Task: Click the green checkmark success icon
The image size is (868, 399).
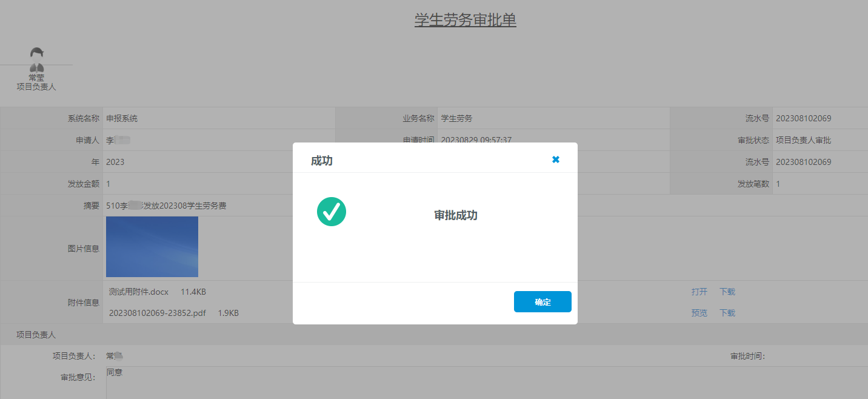Action: (x=332, y=212)
